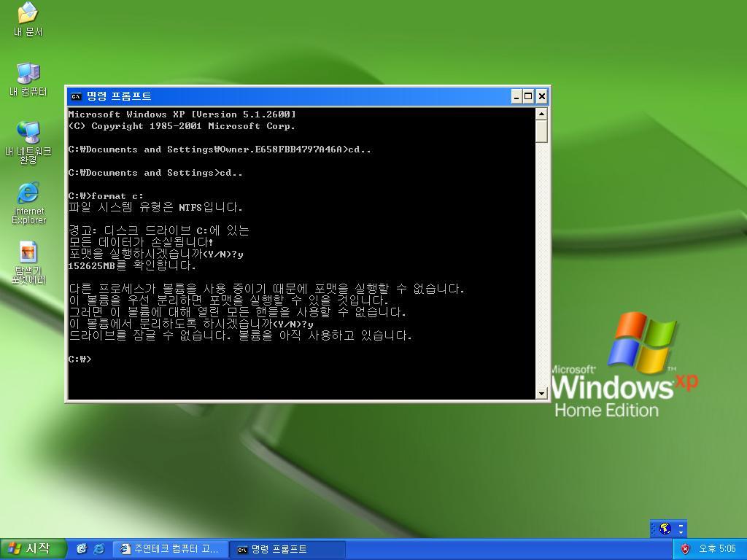Switch to 주연테크 컴퓨터 taskbar window
Viewport: 747px width, 560px height.
pyautogui.click(x=169, y=549)
